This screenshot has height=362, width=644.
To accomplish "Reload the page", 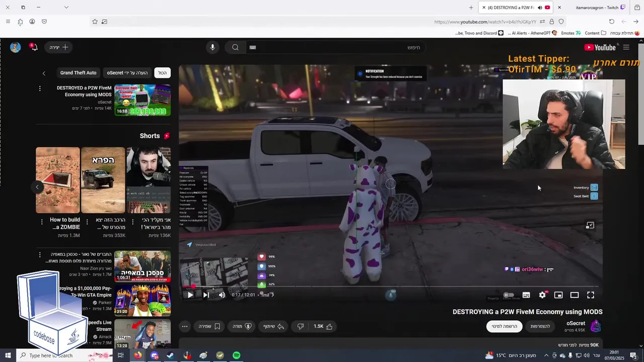I will tap(611, 22).
